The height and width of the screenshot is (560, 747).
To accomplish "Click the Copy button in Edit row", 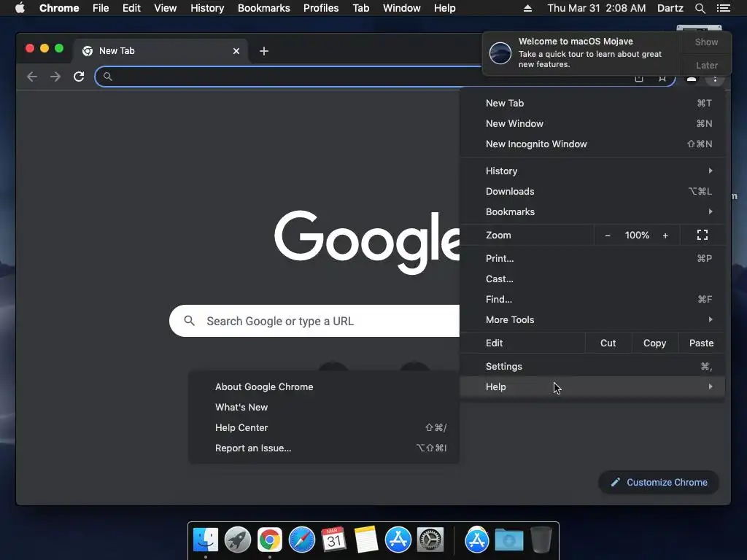I will point(654,343).
